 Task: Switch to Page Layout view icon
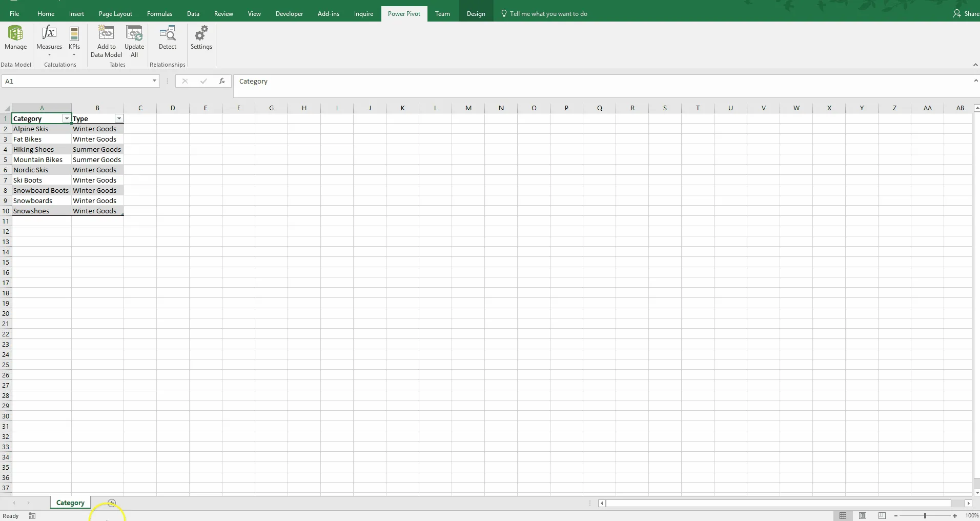coord(863,516)
